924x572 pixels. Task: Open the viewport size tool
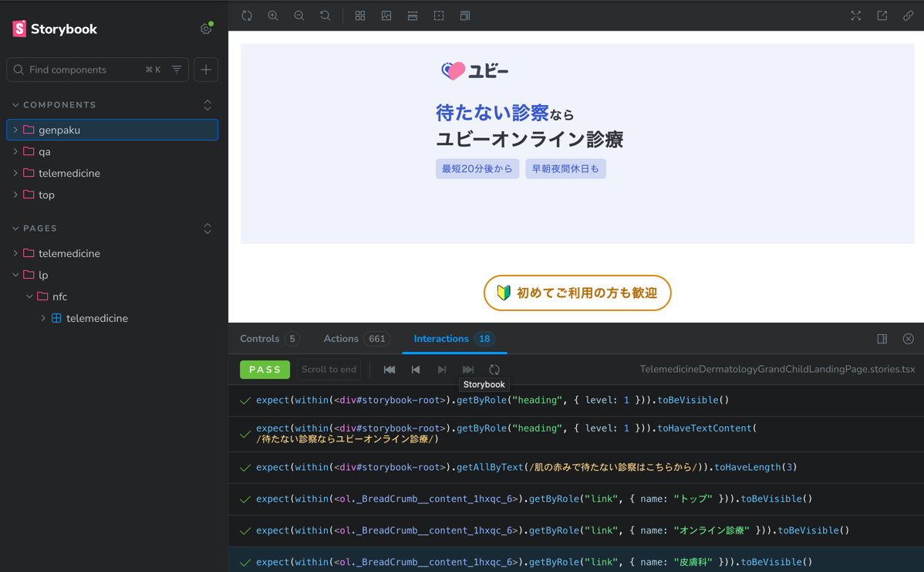click(x=465, y=16)
